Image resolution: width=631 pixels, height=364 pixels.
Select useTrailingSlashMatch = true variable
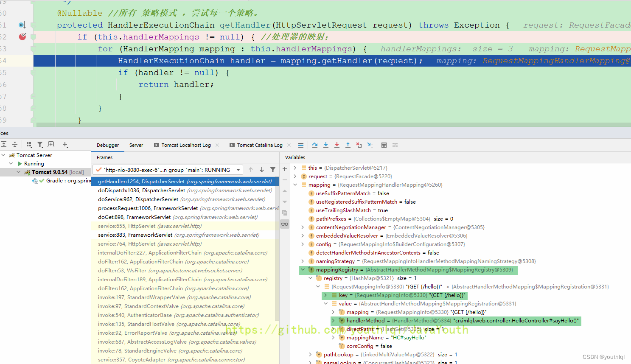(x=348, y=210)
